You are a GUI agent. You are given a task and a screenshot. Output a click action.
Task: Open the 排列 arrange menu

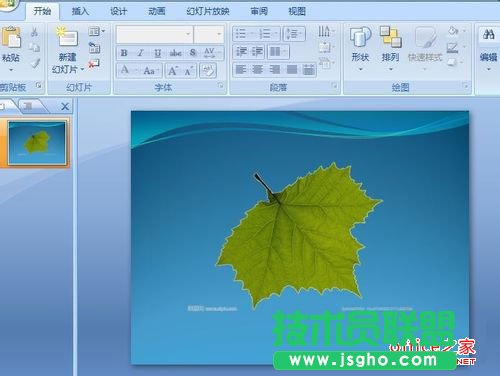click(390, 48)
